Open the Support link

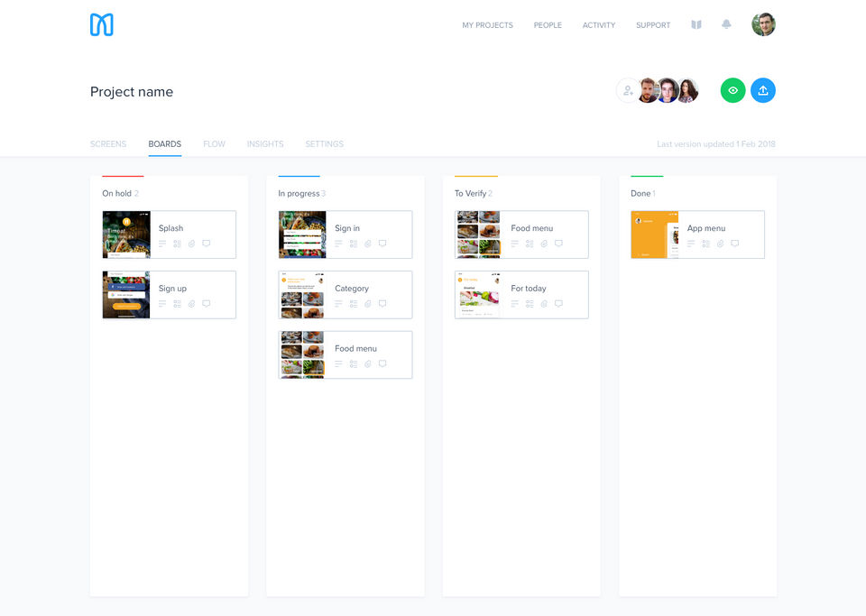[x=653, y=25]
